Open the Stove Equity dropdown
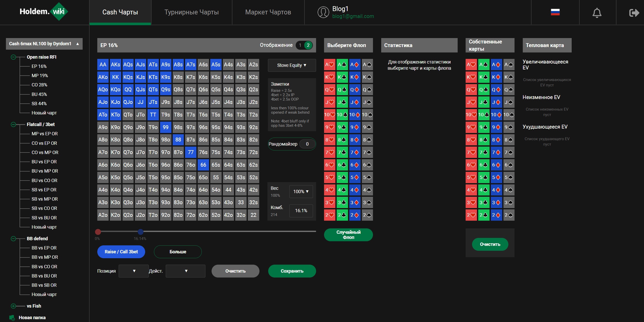 pyautogui.click(x=292, y=65)
